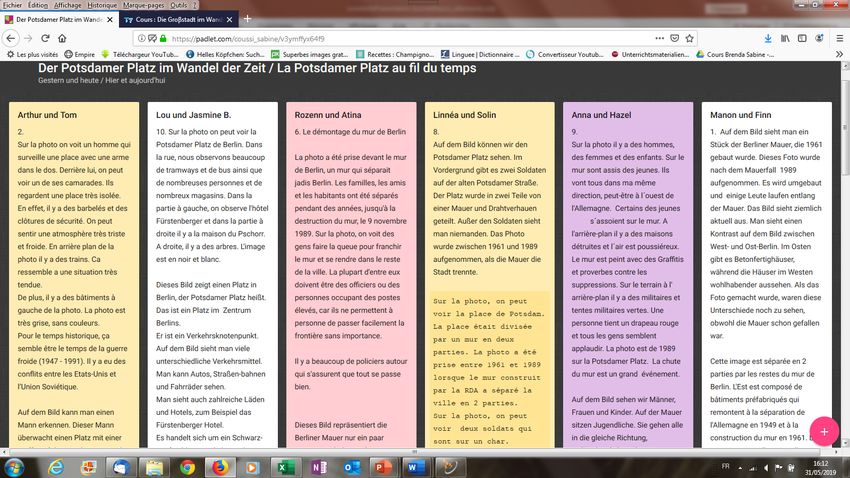Open OneNote from the taskbar

click(319, 467)
